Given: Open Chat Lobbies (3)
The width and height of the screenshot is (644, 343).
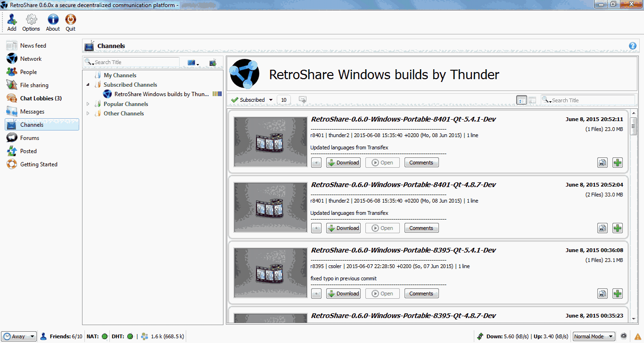Looking at the screenshot, I should tap(42, 98).
